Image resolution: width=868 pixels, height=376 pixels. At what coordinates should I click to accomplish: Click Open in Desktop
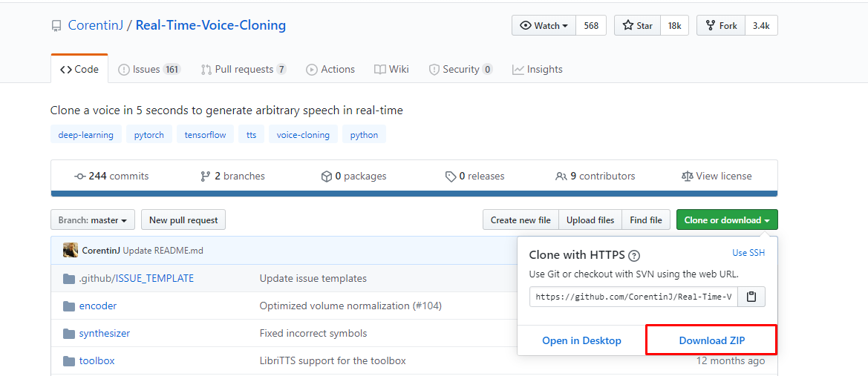(x=581, y=340)
